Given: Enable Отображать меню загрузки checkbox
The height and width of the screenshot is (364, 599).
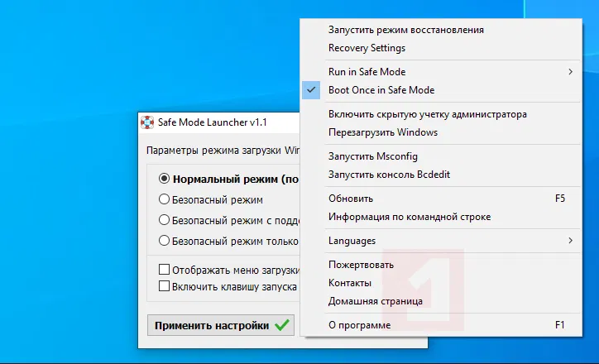Looking at the screenshot, I should coord(164,270).
